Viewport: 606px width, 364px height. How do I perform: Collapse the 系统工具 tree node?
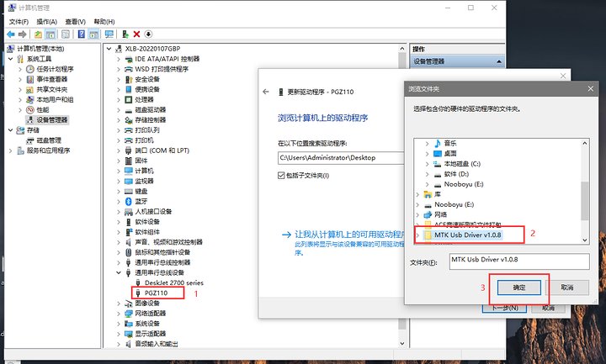click(11, 59)
